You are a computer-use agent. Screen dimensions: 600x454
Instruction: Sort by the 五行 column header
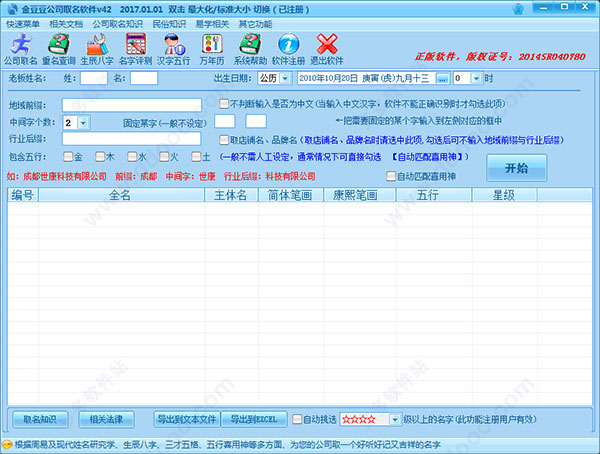(x=434, y=195)
